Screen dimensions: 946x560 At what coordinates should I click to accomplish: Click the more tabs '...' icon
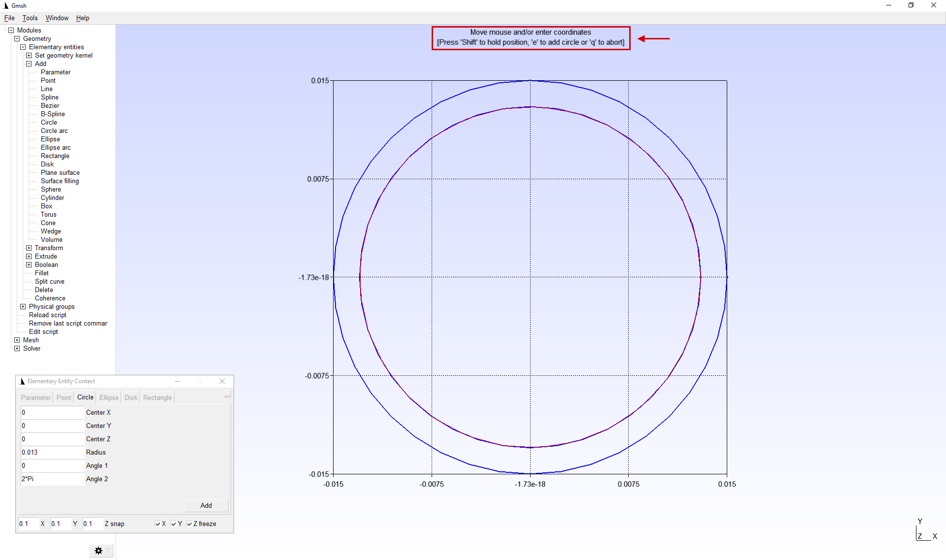coord(227,395)
